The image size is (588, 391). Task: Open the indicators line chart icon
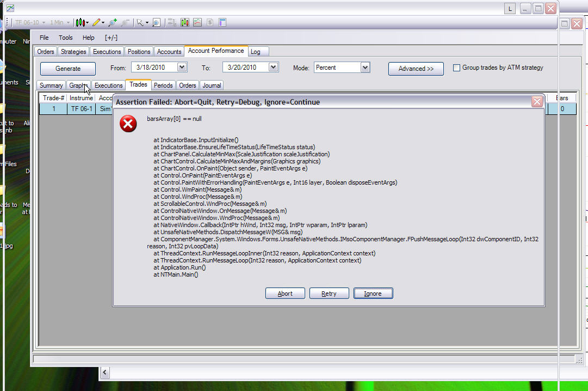197,22
